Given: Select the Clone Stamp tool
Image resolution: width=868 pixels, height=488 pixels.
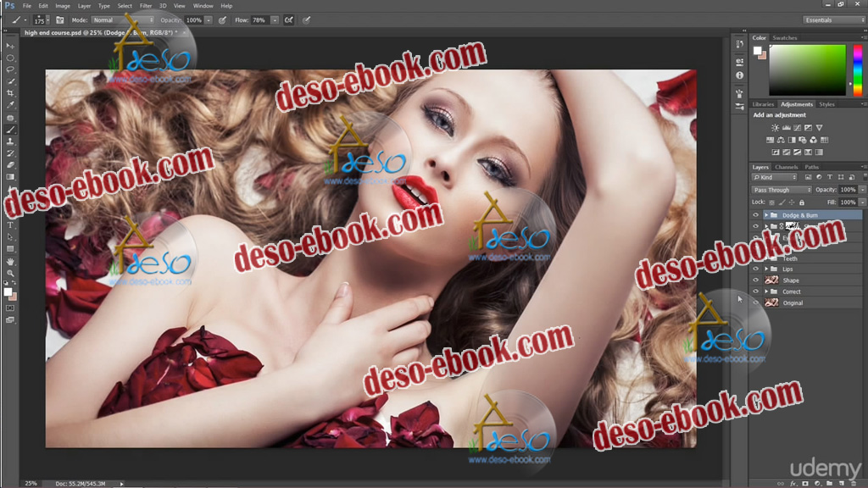Looking at the screenshot, I should click(x=10, y=141).
